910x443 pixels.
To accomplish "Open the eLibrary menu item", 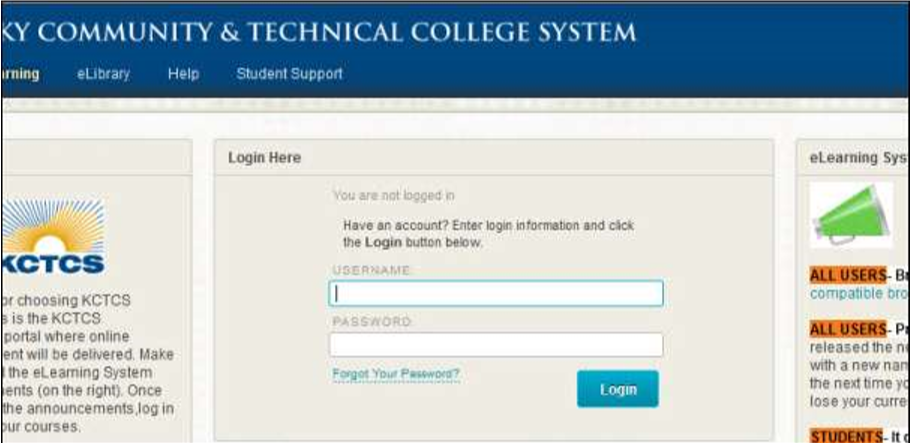I will point(103,74).
